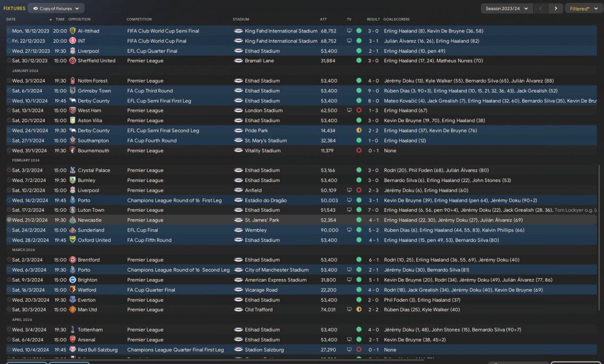Click the Nottm Forest club badge
The height and width of the screenshot is (364, 604).
73,81
